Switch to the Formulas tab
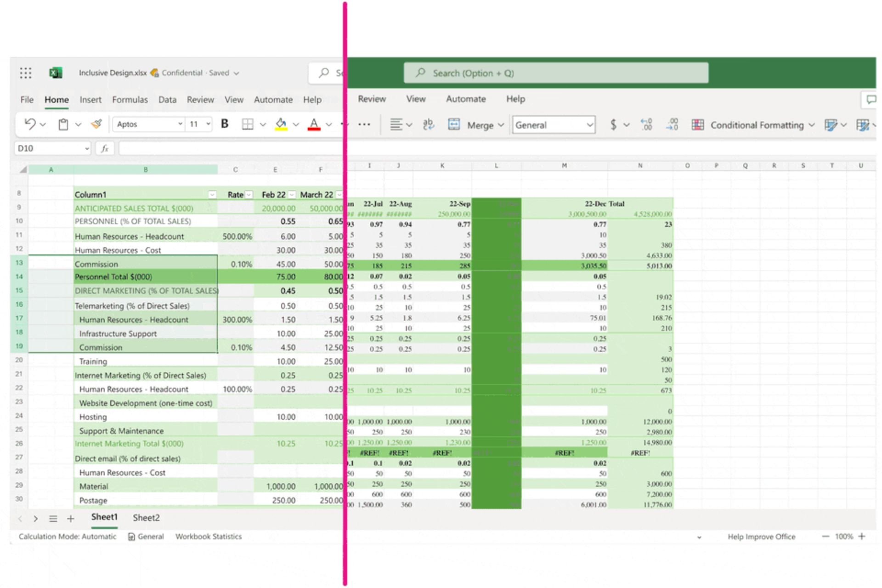This screenshot has width=882, height=588. [130, 100]
